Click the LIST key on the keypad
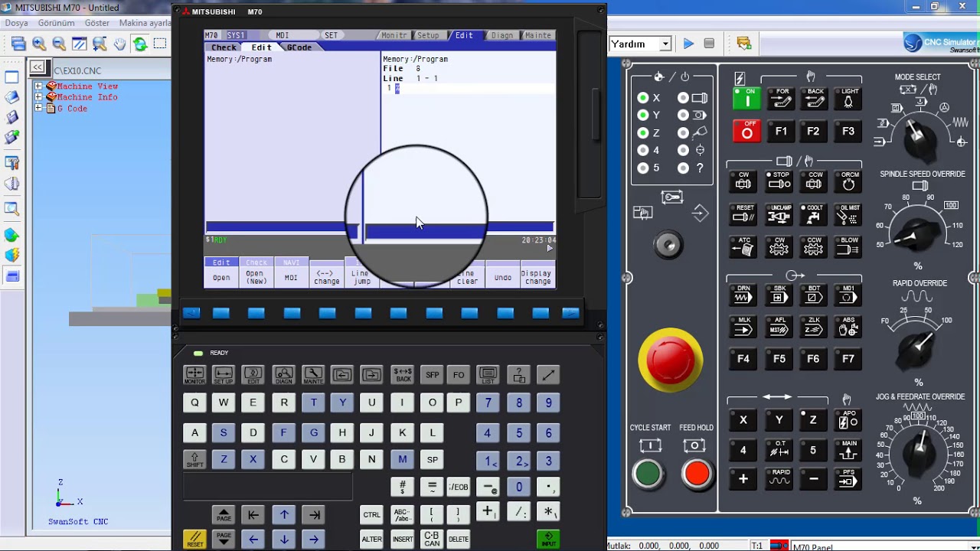This screenshot has height=551, width=980. coord(488,374)
